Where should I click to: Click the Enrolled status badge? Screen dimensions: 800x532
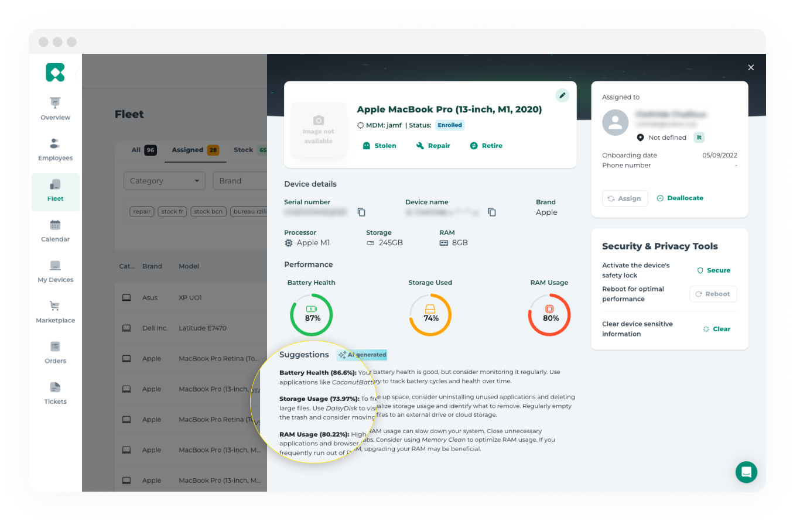[450, 125]
